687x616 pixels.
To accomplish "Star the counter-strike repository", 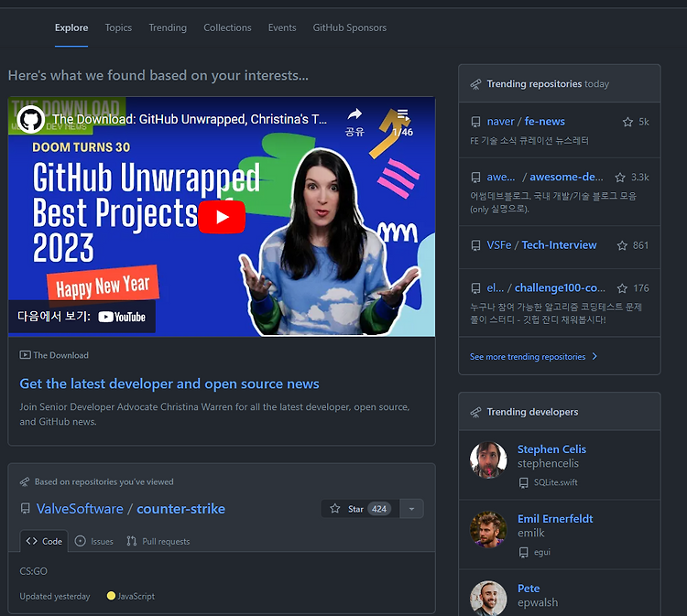I will coord(360,509).
